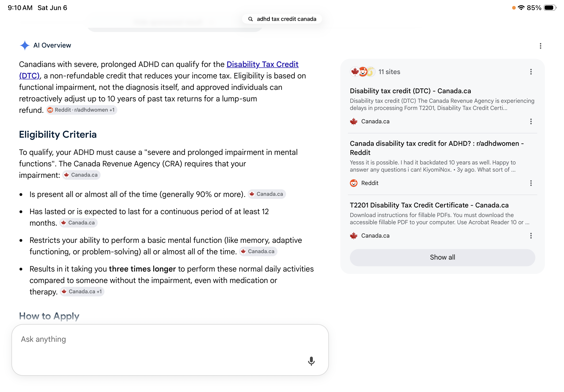Image resolution: width=564 pixels, height=392 pixels.
Task: Tap the microphone icon in Ask anything box
Action: tap(311, 361)
